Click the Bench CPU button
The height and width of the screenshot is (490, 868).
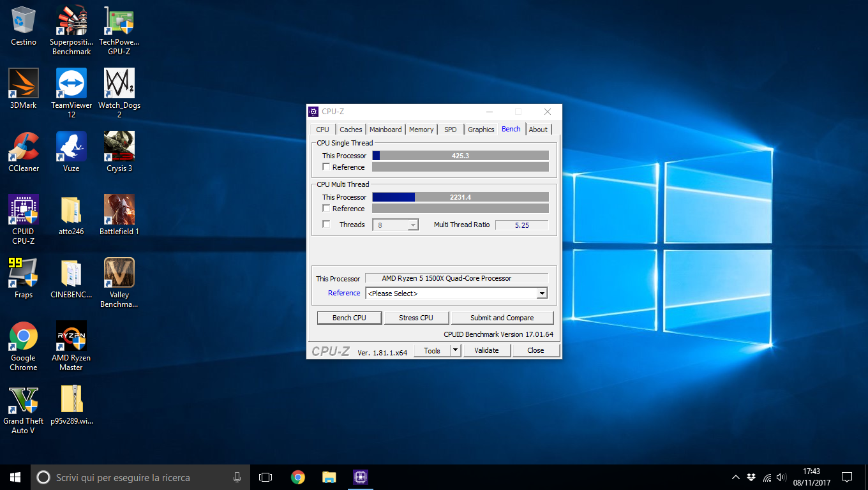click(x=350, y=318)
